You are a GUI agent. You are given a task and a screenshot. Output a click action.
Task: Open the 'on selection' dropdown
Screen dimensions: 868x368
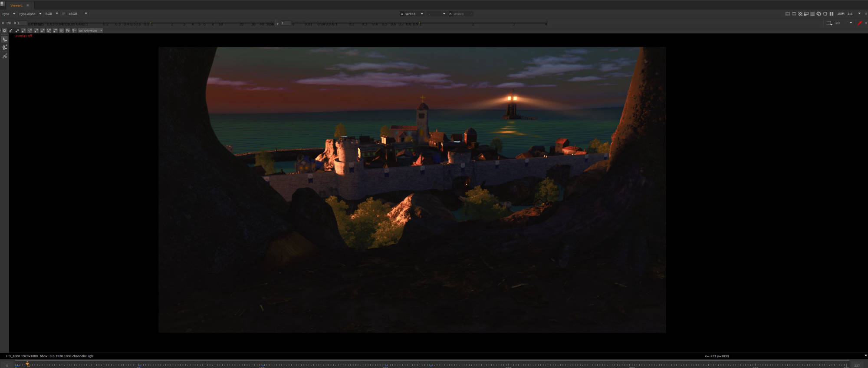(90, 31)
